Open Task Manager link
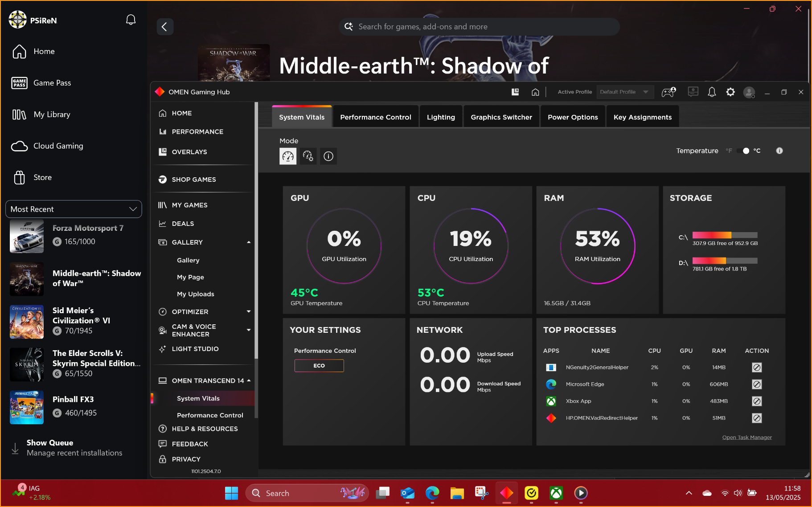Viewport: 812px width, 507px height. (747, 437)
